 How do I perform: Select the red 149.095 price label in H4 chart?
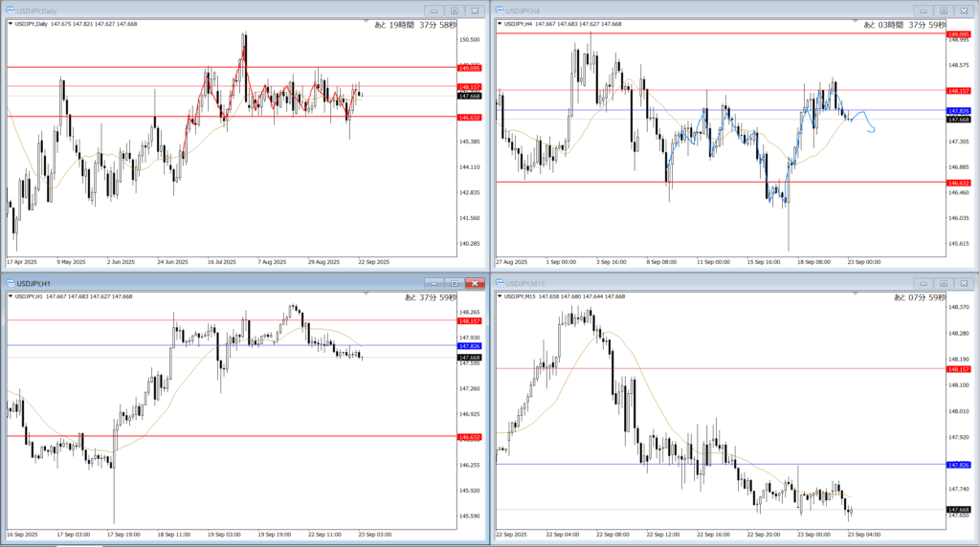tap(958, 34)
